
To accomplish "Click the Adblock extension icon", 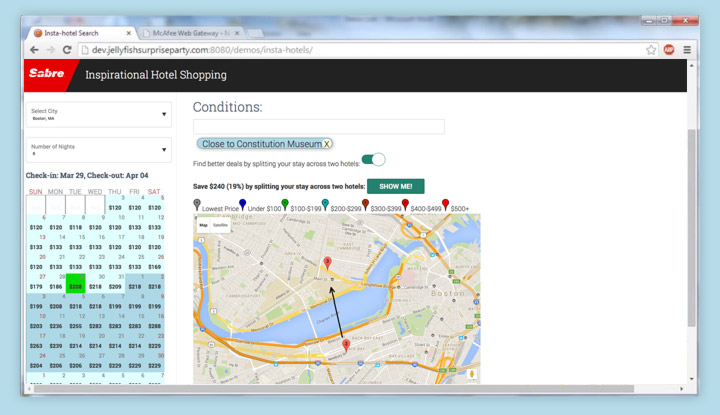I will click(x=669, y=49).
